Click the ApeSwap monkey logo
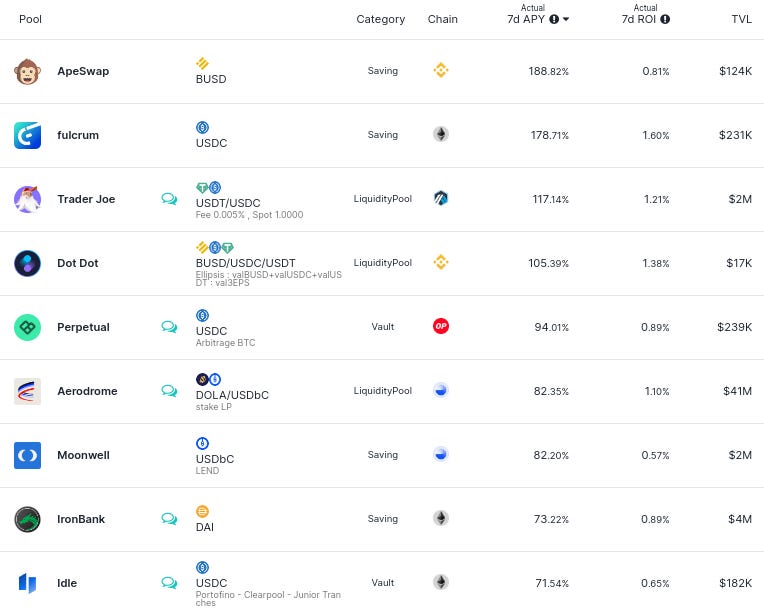Image resolution: width=764 pixels, height=614 pixels. click(27, 72)
